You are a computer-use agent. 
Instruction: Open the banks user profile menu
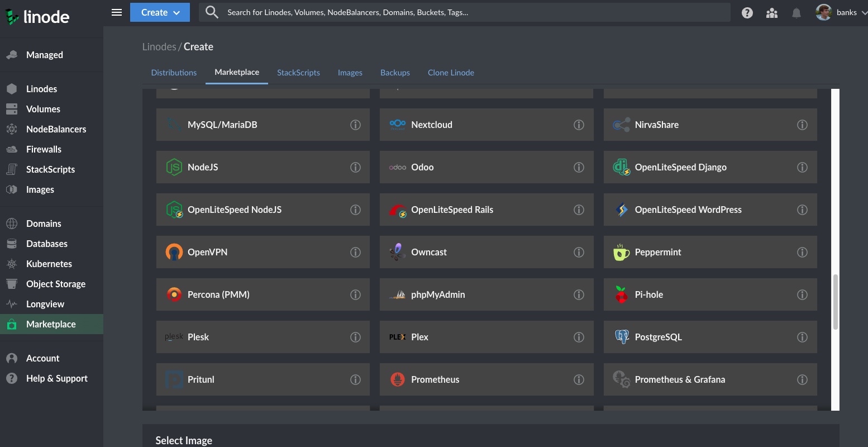click(841, 12)
